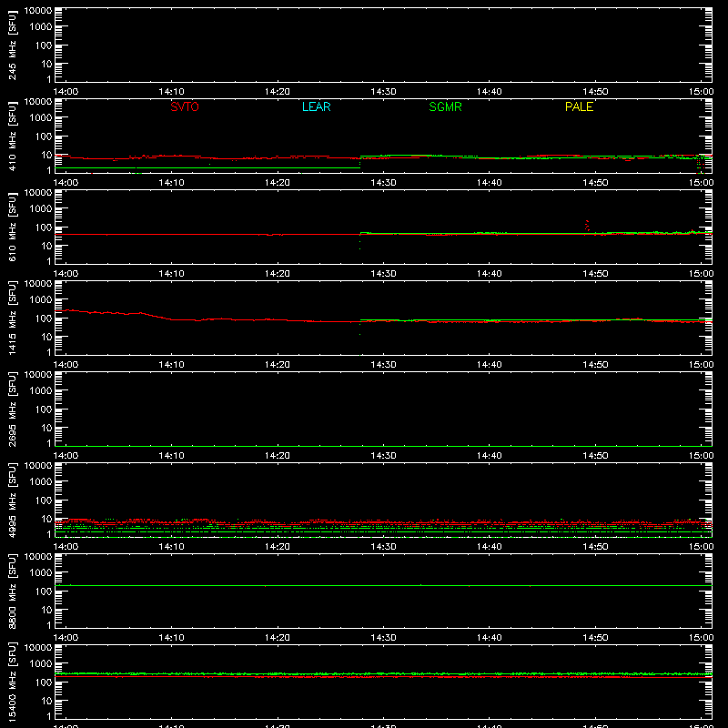Click the red spike in the 610 MHz panel

(x=587, y=226)
